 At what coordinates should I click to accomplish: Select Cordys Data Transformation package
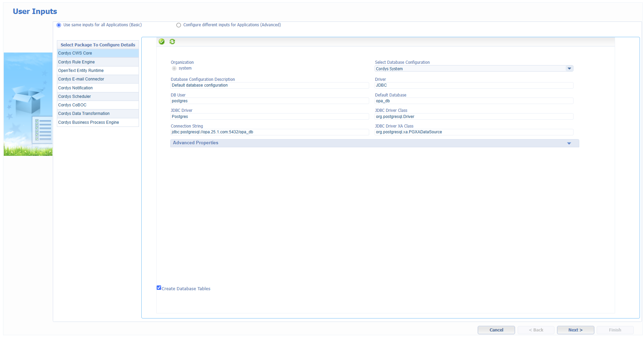pyautogui.click(x=98, y=114)
